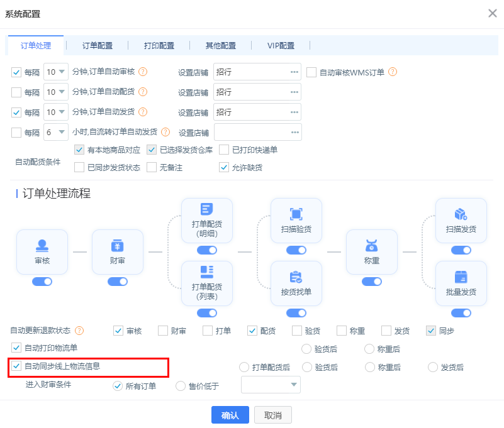The image size is (504, 428).
Task: Click the 批量发货 step icon
Action: (x=461, y=277)
